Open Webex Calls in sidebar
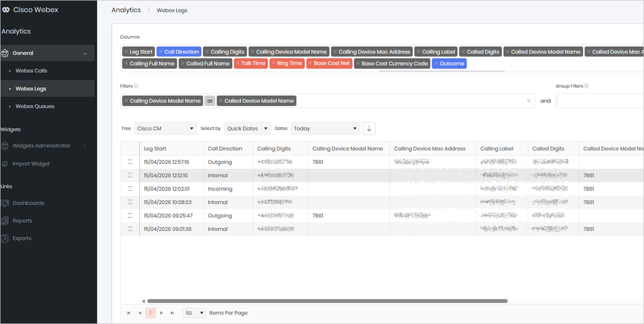The image size is (644, 324). (x=31, y=71)
